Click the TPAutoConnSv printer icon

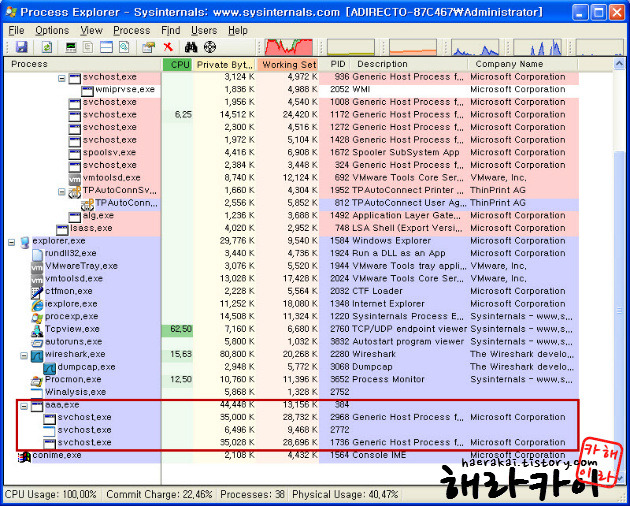[x=75, y=192]
